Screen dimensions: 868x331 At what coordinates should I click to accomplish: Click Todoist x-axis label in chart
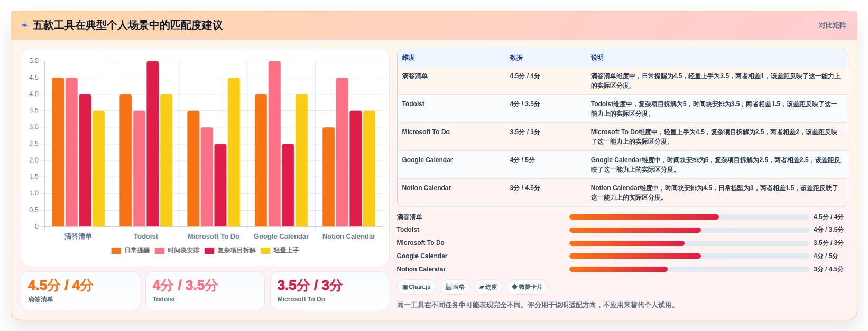click(x=146, y=237)
